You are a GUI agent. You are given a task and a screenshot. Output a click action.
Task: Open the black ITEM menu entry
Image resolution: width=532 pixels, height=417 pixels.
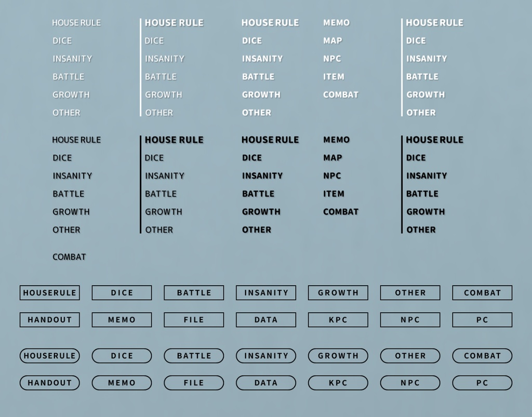click(x=334, y=194)
